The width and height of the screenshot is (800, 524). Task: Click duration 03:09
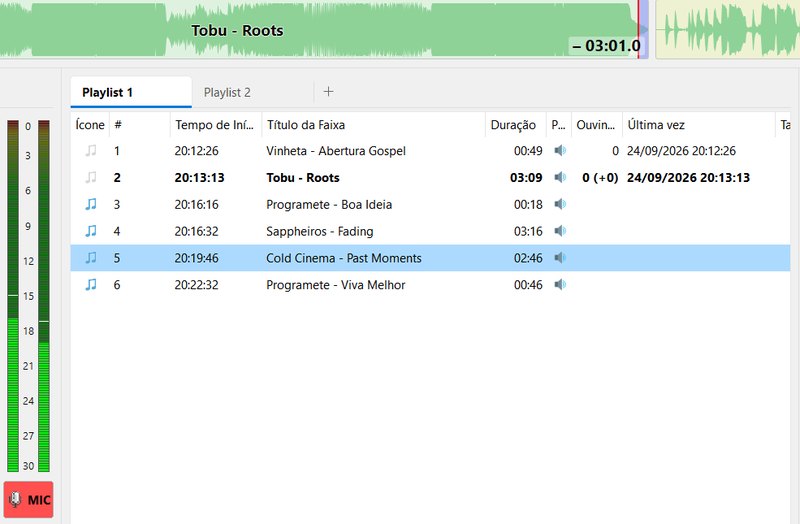[x=526, y=178]
